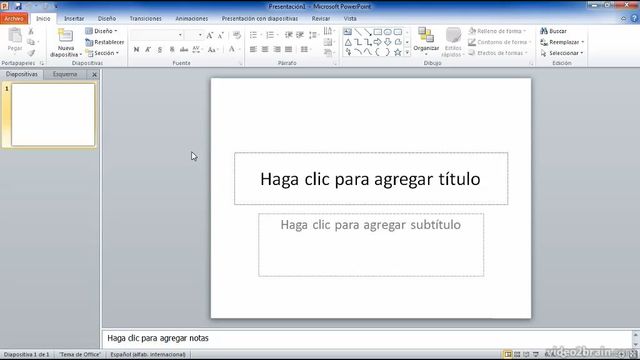Toggle text shadow formatting
The image size is (640, 360).
click(172, 49)
